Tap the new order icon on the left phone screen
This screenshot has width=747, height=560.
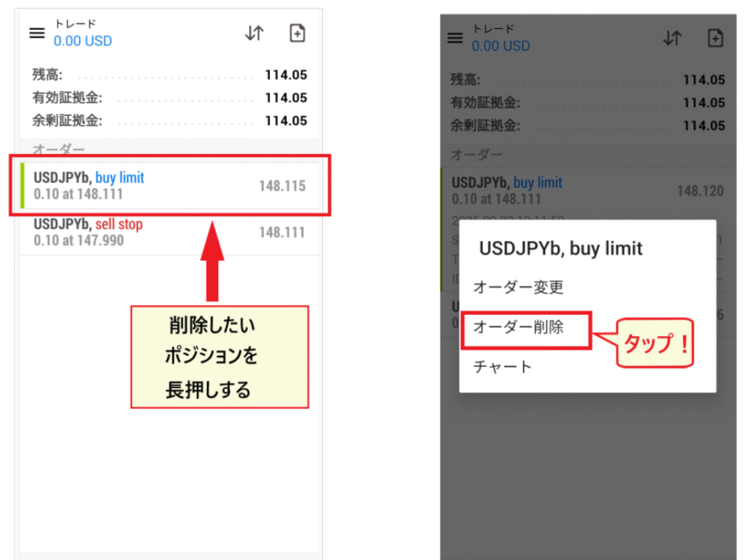pos(298,34)
